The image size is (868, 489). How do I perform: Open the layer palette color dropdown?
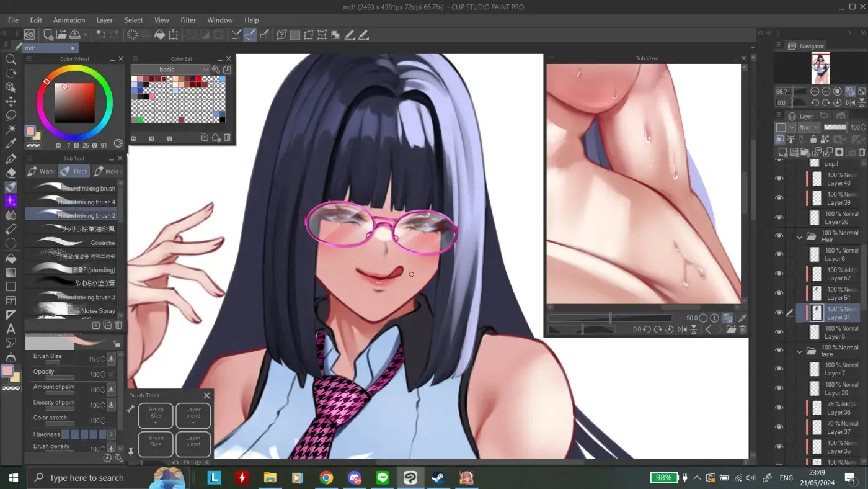pos(785,127)
